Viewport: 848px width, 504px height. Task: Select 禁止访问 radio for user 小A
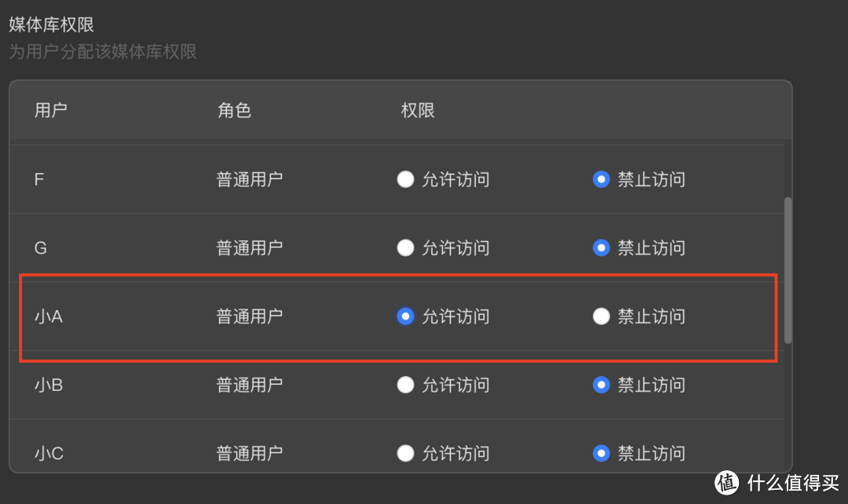(601, 316)
